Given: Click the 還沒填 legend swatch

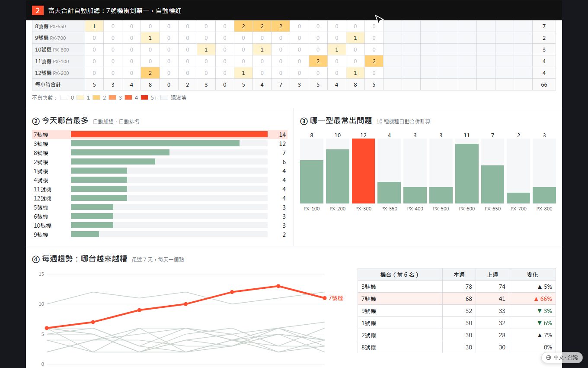Looking at the screenshot, I should point(164,98).
